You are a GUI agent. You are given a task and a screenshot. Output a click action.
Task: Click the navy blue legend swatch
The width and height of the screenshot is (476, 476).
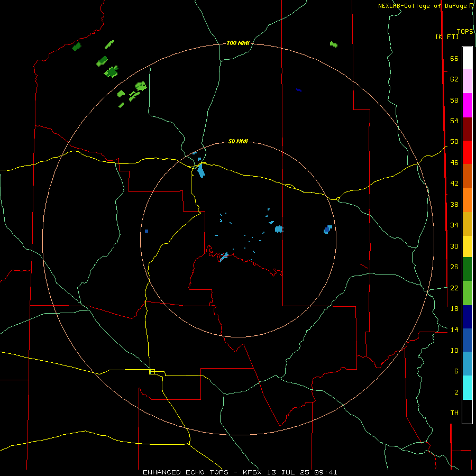(x=467, y=317)
